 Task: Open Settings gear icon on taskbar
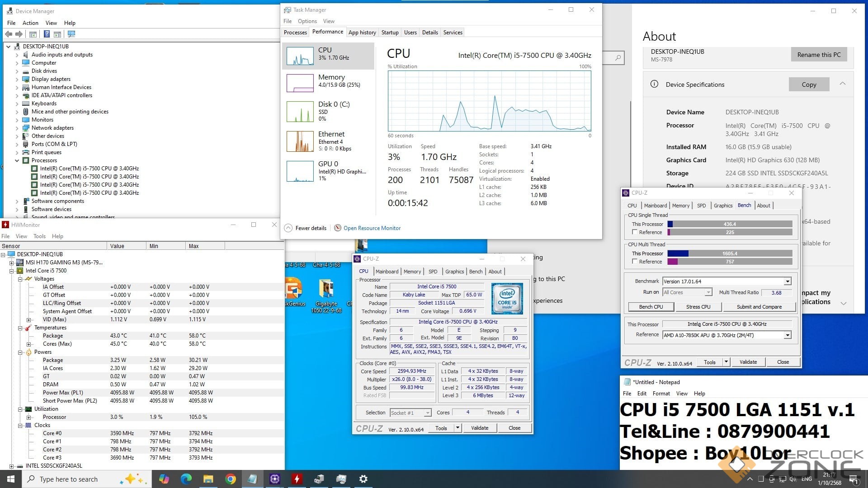[363, 479]
